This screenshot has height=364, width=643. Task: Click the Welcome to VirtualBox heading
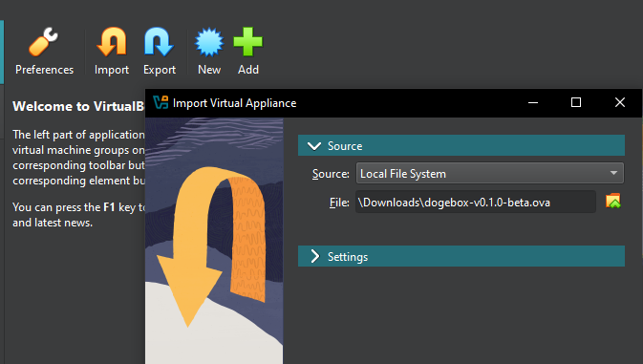point(78,107)
